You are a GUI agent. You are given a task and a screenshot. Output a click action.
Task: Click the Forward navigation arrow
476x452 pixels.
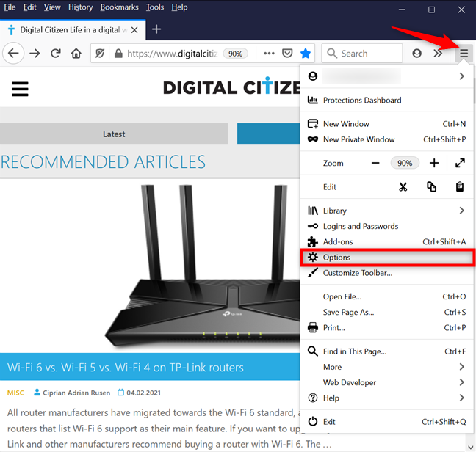point(35,54)
